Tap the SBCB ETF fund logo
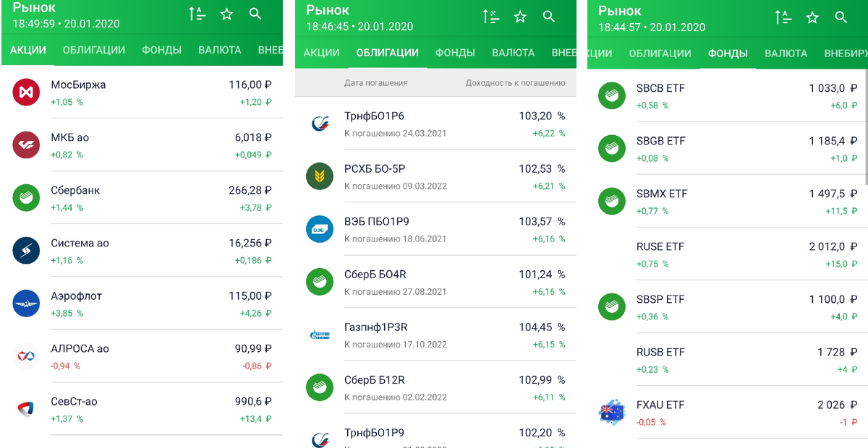The height and width of the screenshot is (448, 868). [612, 95]
